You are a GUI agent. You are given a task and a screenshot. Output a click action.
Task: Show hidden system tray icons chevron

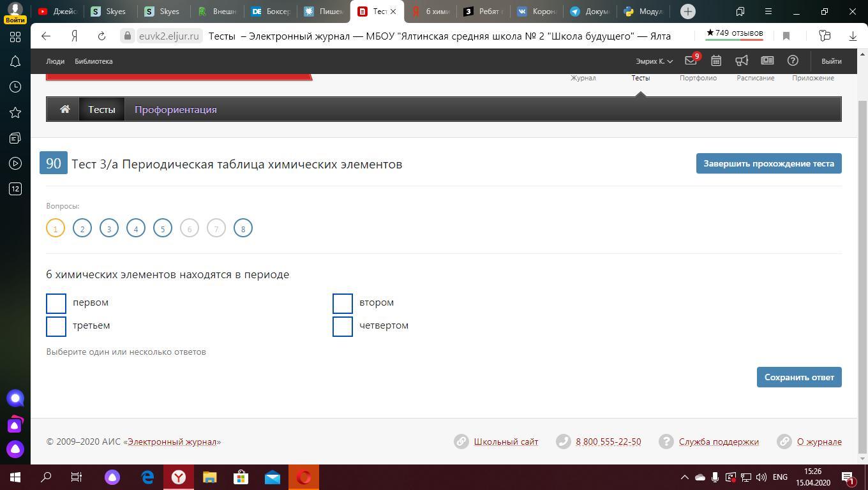click(684, 477)
